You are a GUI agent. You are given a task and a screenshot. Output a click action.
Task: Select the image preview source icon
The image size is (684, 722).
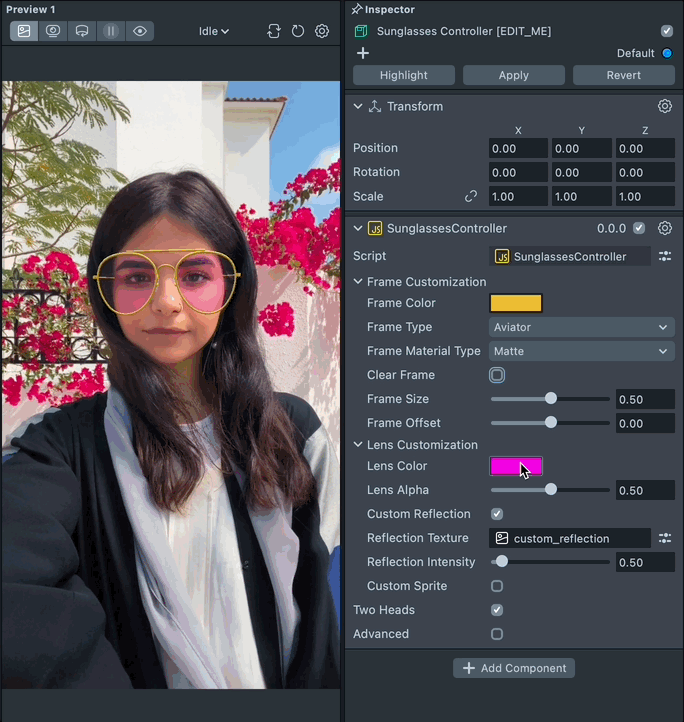tap(24, 31)
